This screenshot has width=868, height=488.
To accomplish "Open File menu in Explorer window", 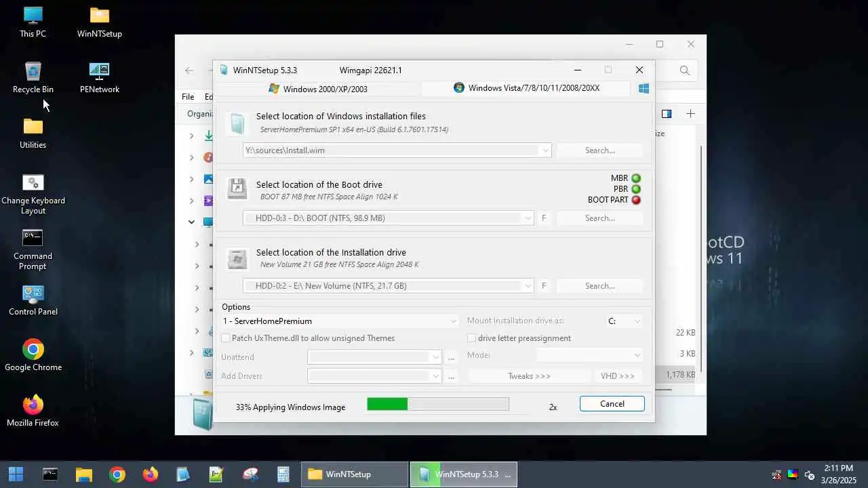I will (188, 97).
